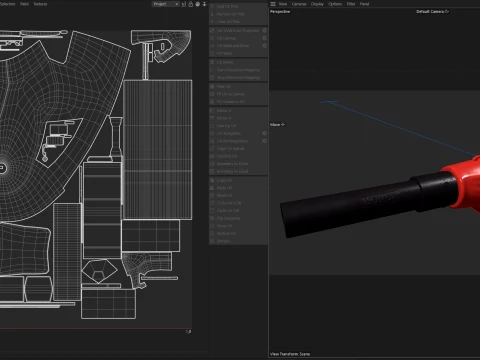Screen dimensions: 480x360
Task: Open options gear for UV Straighten
Action: point(264,133)
